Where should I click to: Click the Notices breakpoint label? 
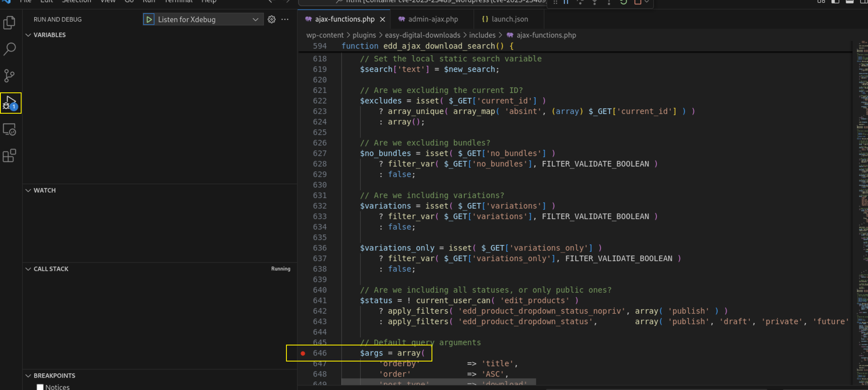(57, 387)
